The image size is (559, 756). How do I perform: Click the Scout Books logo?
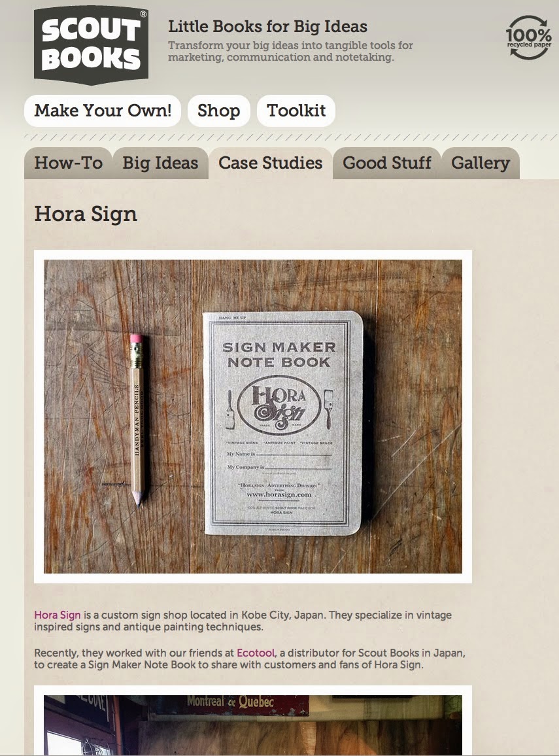pos(91,45)
